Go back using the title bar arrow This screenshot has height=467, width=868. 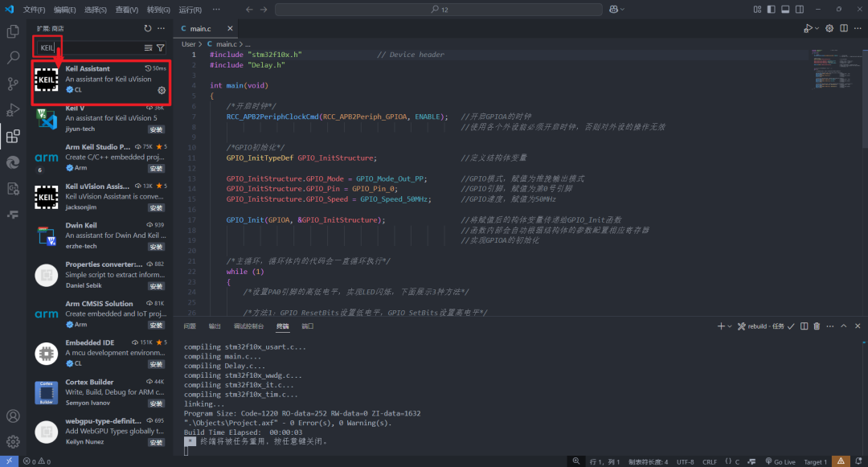click(x=249, y=10)
